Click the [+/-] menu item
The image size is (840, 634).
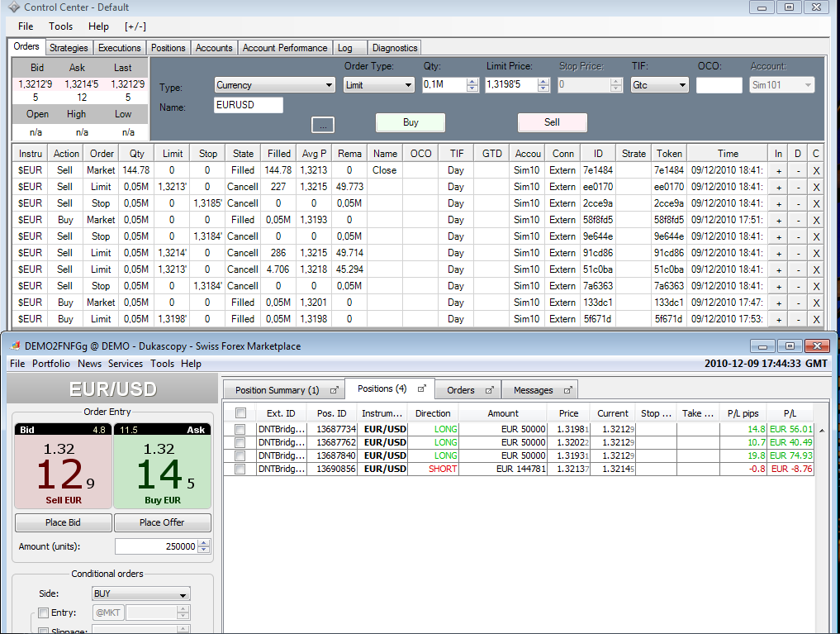[x=135, y=26]
